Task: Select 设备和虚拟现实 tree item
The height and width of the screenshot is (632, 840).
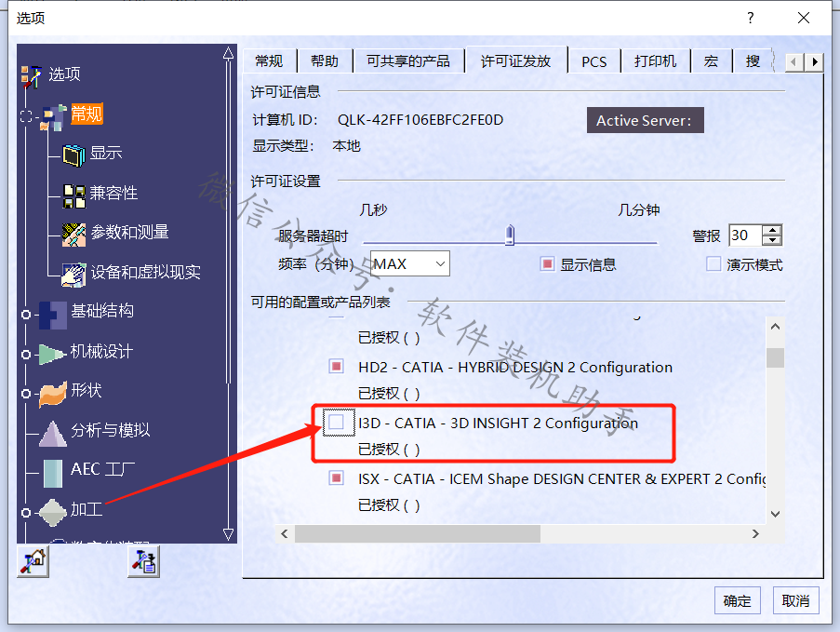Action: 145,272
